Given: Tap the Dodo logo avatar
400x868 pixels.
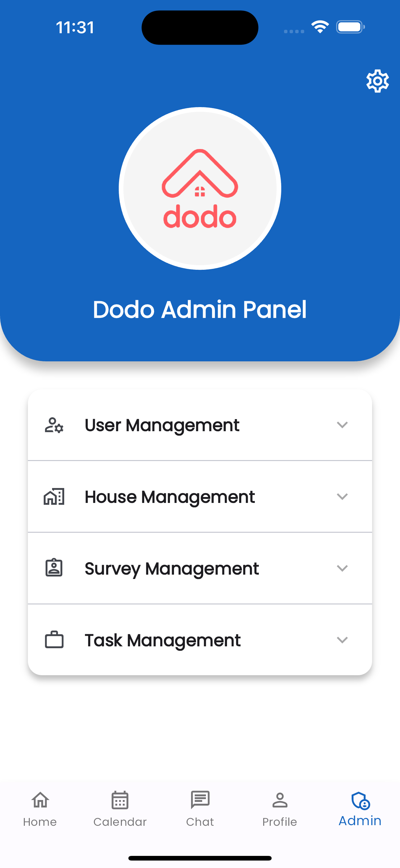Looking at the screenshot, I should point(200,188).
